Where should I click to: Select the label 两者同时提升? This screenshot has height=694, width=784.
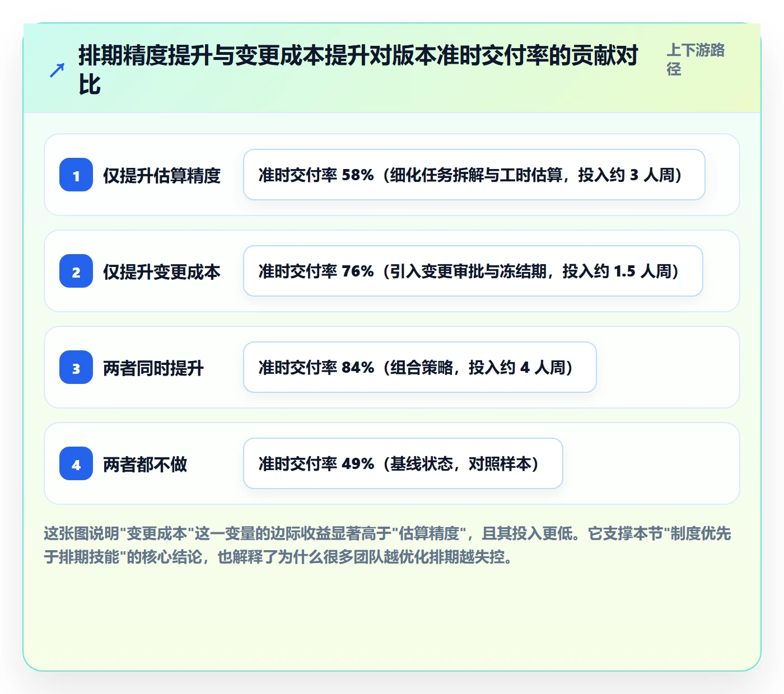pyautogui.click(x=153, y=368)
